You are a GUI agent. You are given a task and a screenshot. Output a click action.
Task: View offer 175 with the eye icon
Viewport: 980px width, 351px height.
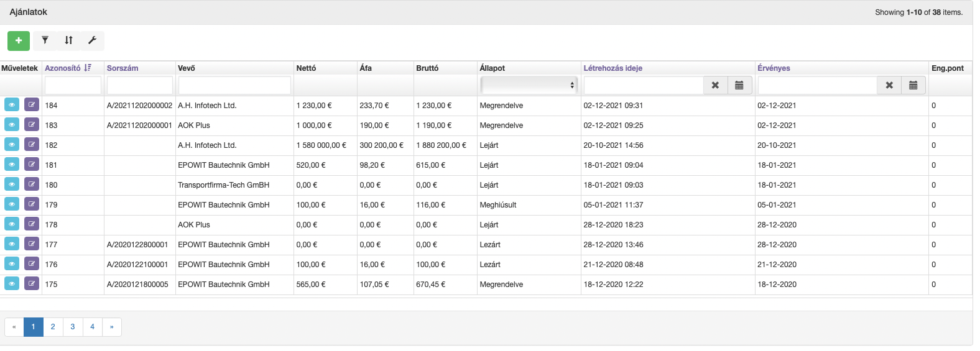(12, 284)
